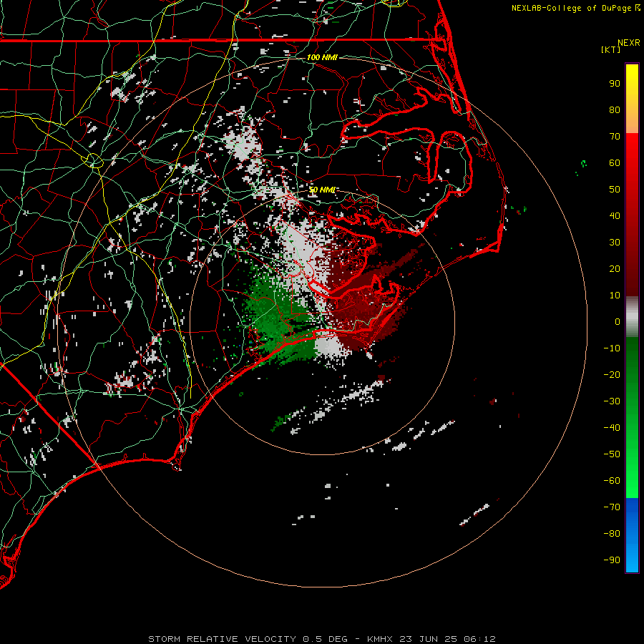
Task: Click the positive 70 scale value
Action: pos(615,137)
